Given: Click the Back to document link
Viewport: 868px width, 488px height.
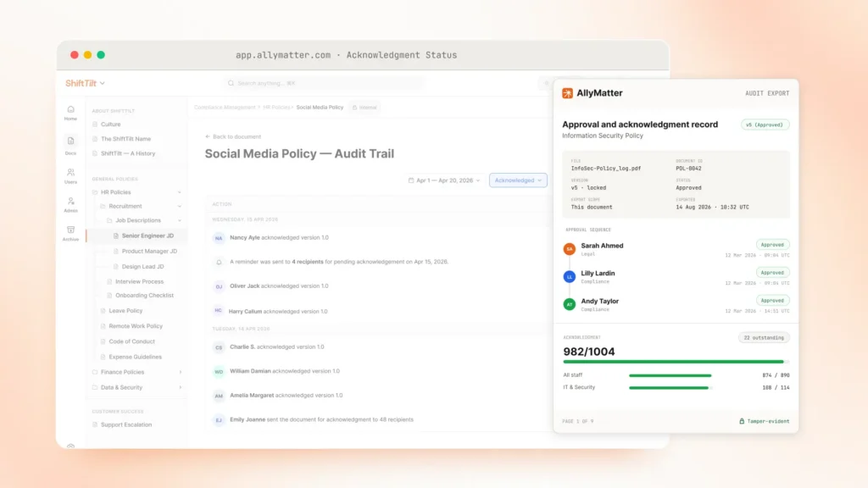Looking at the screenshot, I should coord(233,136).
